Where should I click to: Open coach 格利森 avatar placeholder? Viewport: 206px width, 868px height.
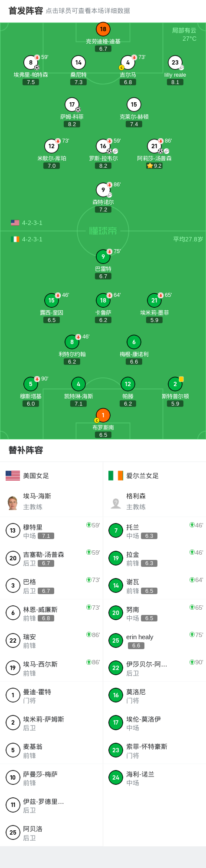[116, 503]
